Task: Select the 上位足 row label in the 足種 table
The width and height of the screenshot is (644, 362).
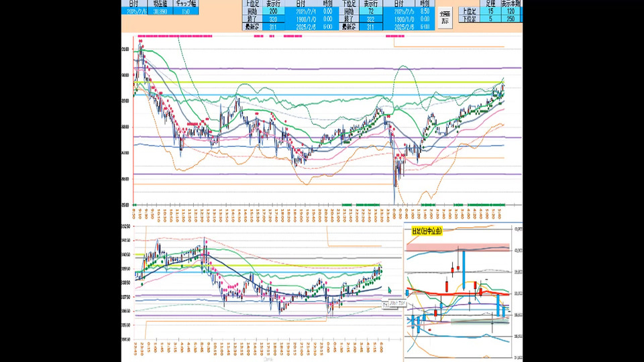Action: [469, 11]
